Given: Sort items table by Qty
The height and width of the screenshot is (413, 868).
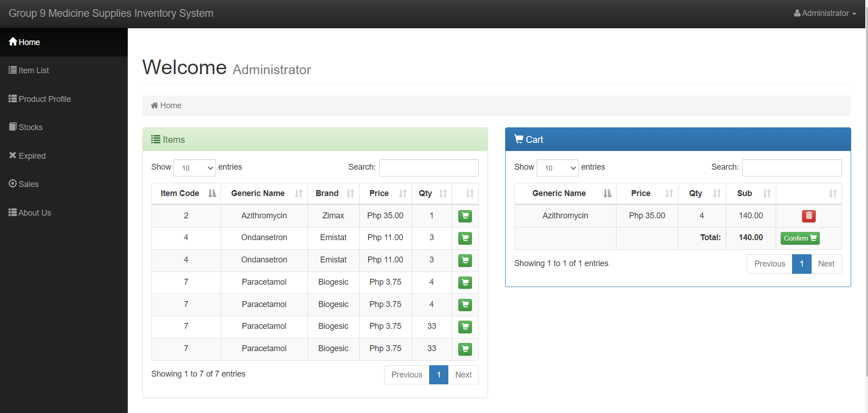Looking at the screenshot, I should tap(431, 193).
